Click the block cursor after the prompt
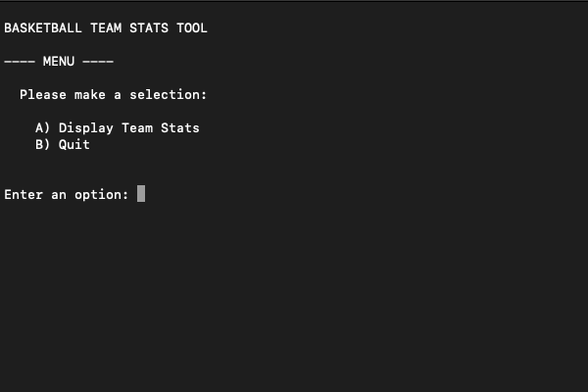 141,194
